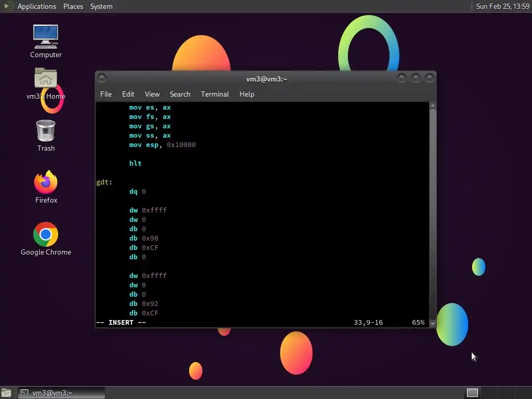Viewport: 532px width, 399px height.
Task: Open the Places panel menu
Action: pos(73,6)
